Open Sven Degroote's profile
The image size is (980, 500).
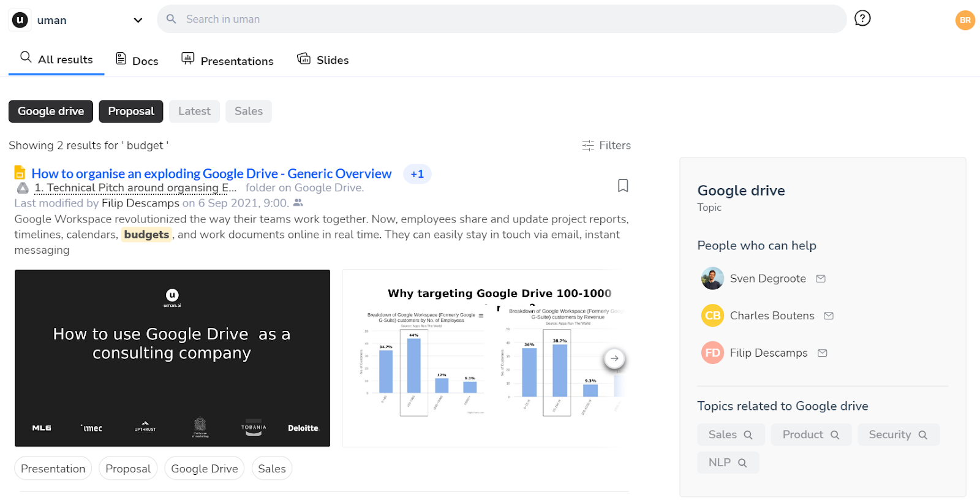pyautogui.click(x=767, y=278)
